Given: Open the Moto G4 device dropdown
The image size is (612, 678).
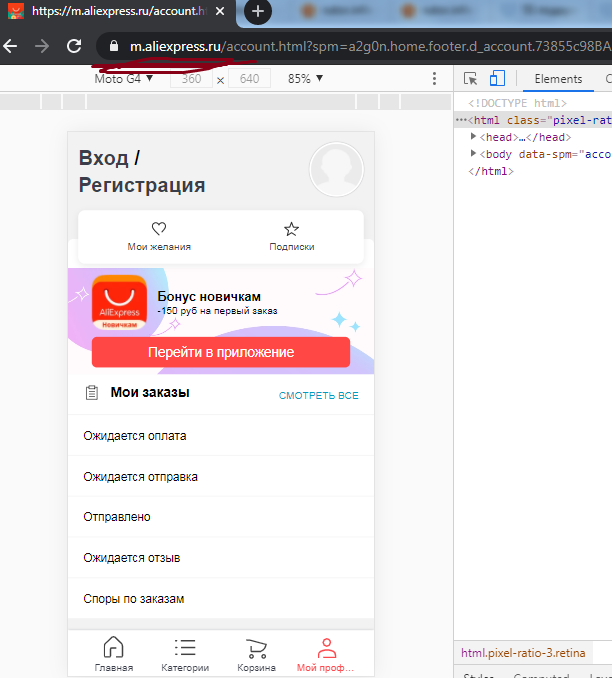Looking at the screenshot, I should point(124,79).
